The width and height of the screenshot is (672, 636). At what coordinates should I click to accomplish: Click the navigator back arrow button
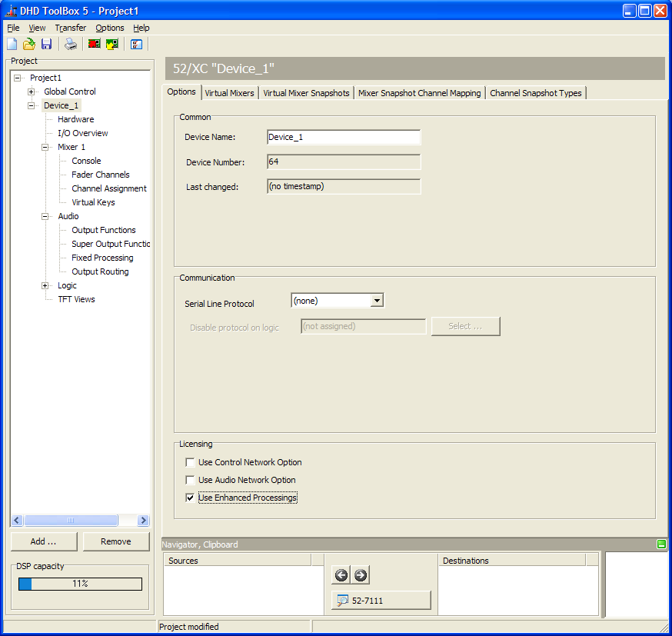[x=341, y=574]
